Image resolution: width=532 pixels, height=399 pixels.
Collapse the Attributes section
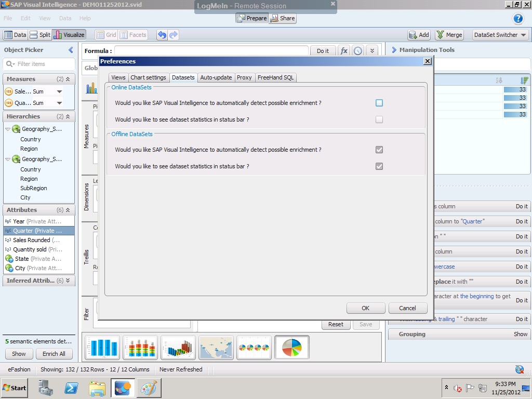point(68,210)
